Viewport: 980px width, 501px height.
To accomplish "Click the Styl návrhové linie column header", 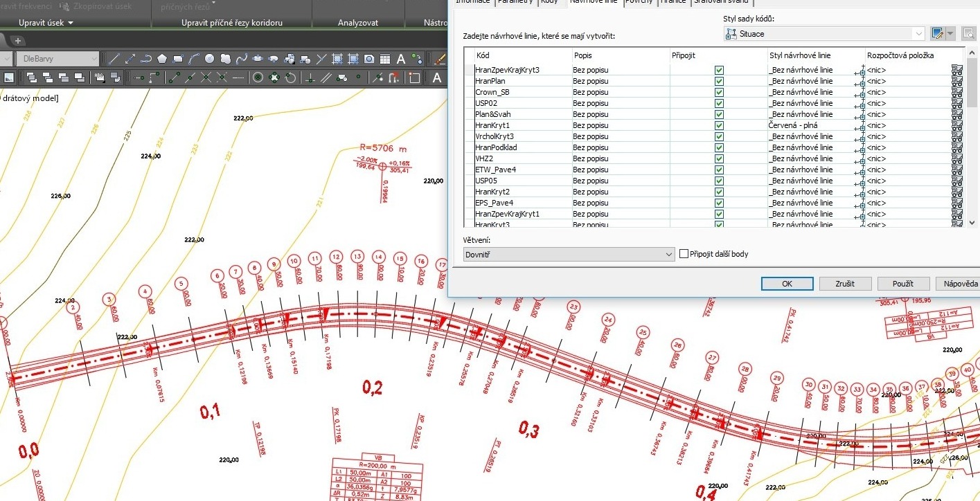I will tap(817, 55).
